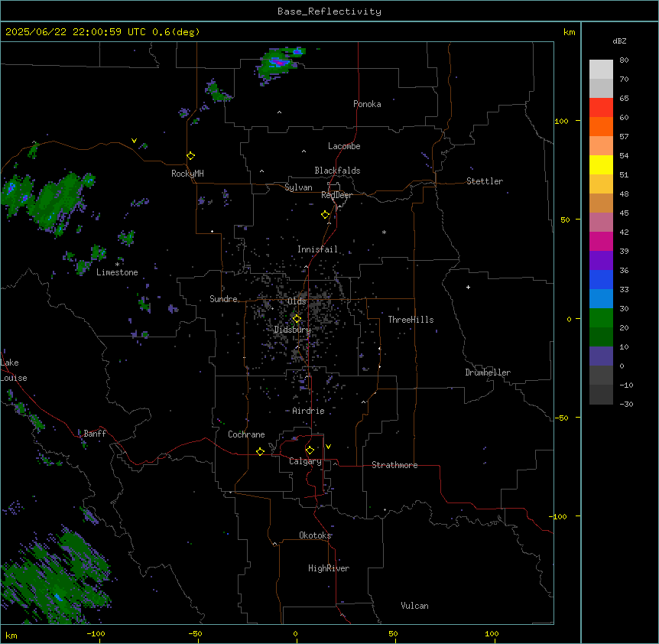Click the ThreeHills label
Screen dimensions: 659x644
tap(411, 320)
